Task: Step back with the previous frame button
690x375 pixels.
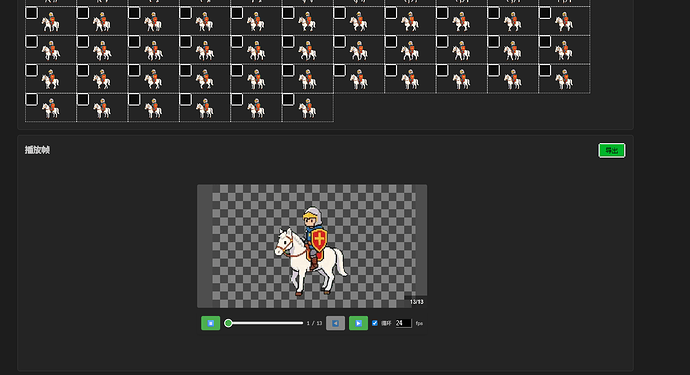Action: 335,323
